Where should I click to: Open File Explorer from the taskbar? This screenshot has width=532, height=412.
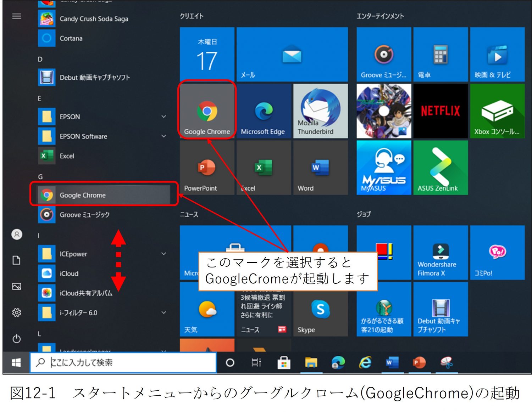click(x=311, y=362)
